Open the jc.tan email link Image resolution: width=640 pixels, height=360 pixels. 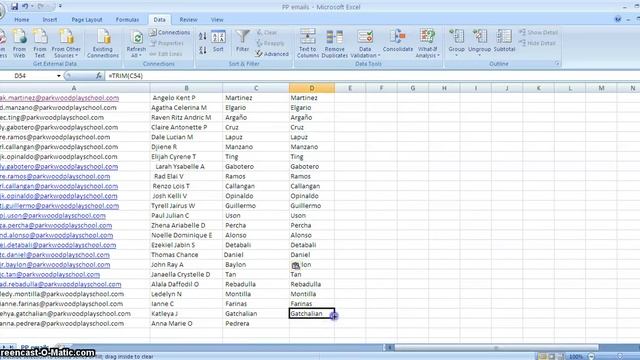pyautogui.click(x=50, y=274)
